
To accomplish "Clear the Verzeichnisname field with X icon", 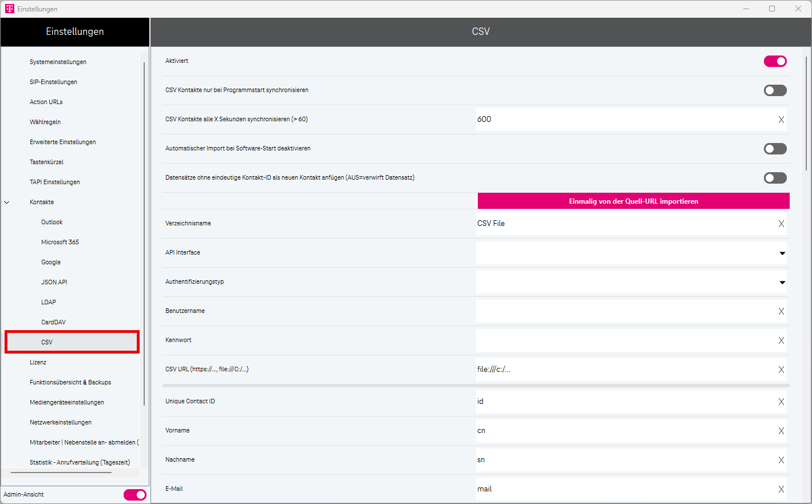I will pyautogui.click(x=781, y=224).
